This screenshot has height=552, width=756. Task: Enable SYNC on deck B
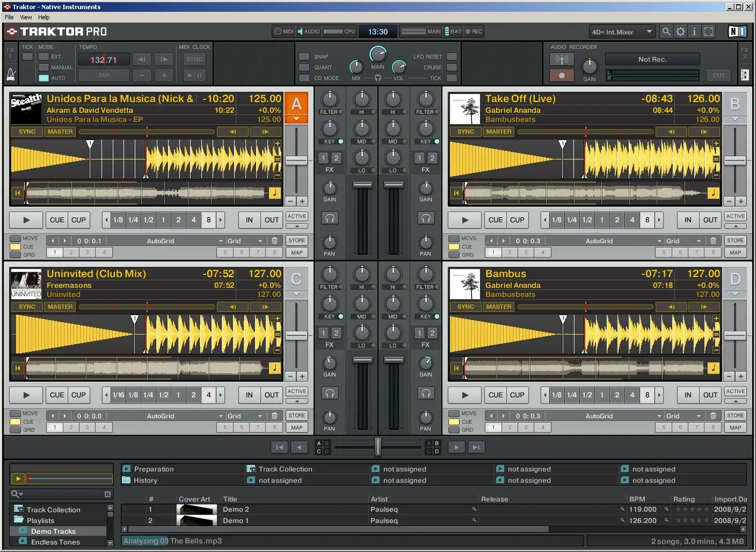[x=465, y=131]
